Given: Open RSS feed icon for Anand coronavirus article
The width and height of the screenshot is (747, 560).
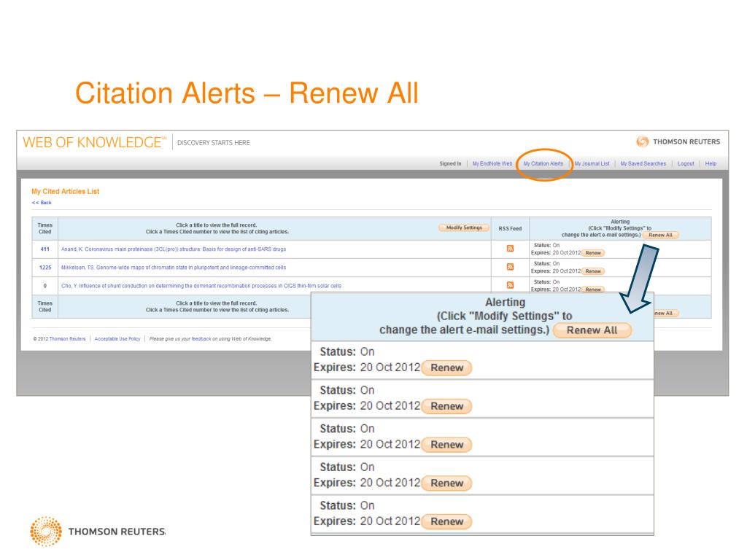Looking at the screenshot, I should (x=510, y=249).
